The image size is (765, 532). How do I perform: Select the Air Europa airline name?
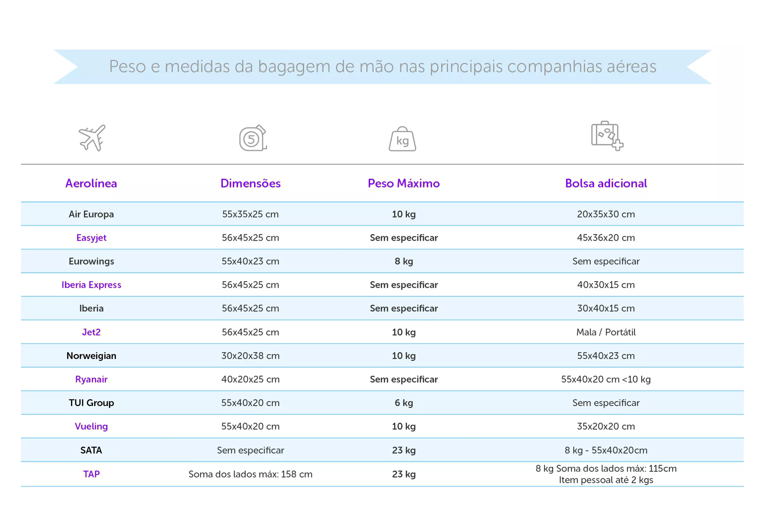click(91, 214)
